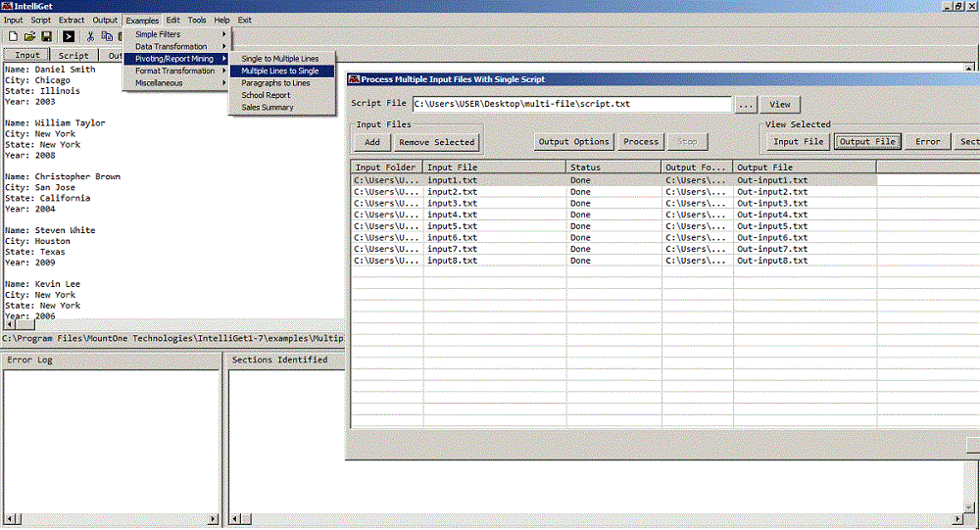980x530 pixels.
Task: View the selected Output File
Action: [867, 142]
